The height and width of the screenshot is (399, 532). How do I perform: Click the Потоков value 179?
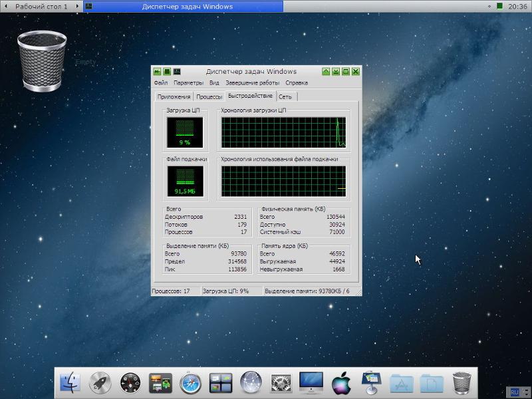pos(242,225)
